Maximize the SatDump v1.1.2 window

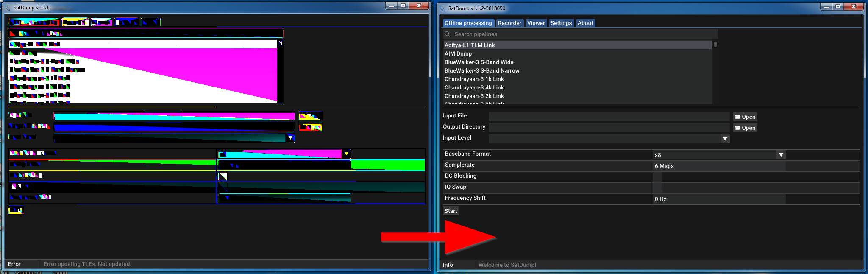[838, 6]
